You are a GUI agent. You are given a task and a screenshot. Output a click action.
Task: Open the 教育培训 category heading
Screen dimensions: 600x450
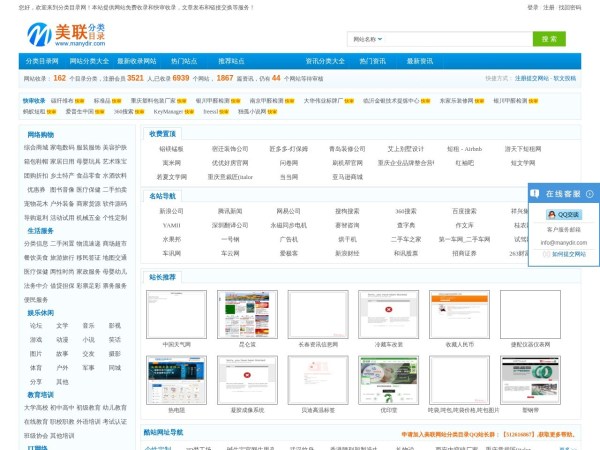click(x=41, y=395)
